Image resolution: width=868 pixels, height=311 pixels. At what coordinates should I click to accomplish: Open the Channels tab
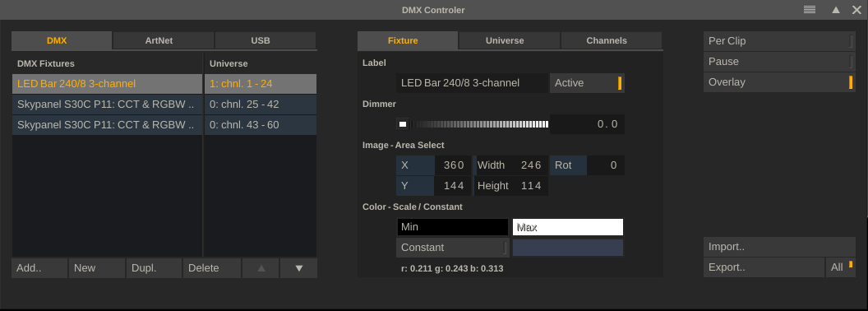click(612, 40)
